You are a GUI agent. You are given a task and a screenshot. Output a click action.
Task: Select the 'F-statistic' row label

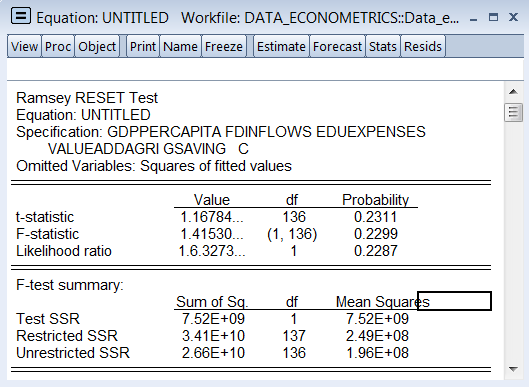tap(48, 234)
